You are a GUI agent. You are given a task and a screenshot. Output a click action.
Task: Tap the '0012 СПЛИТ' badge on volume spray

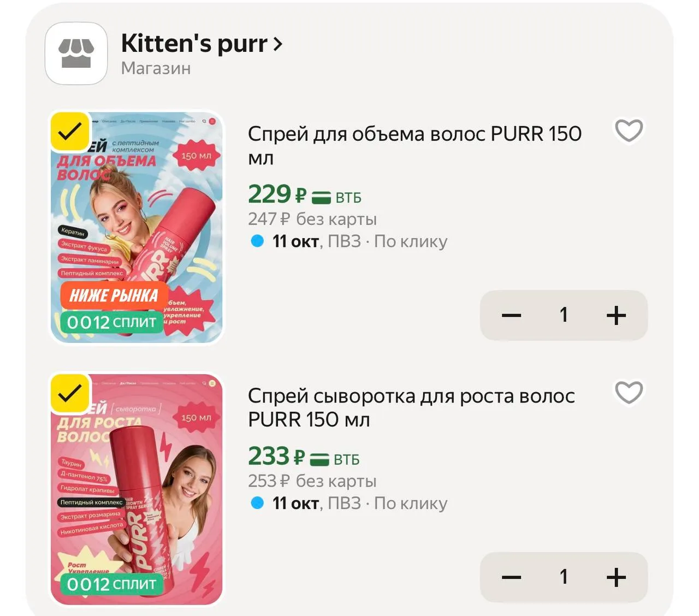[x=111, y=322]
